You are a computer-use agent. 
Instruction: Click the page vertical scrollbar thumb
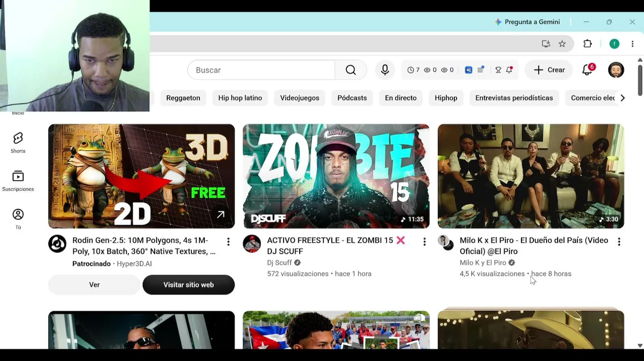[x=640, y=79]
